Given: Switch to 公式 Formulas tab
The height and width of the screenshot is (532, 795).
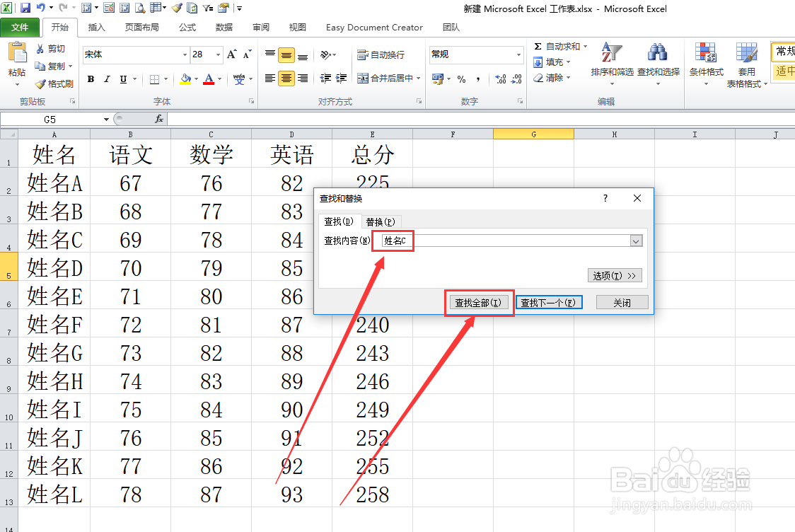Looking at the screenshot, I should [187, 28].
